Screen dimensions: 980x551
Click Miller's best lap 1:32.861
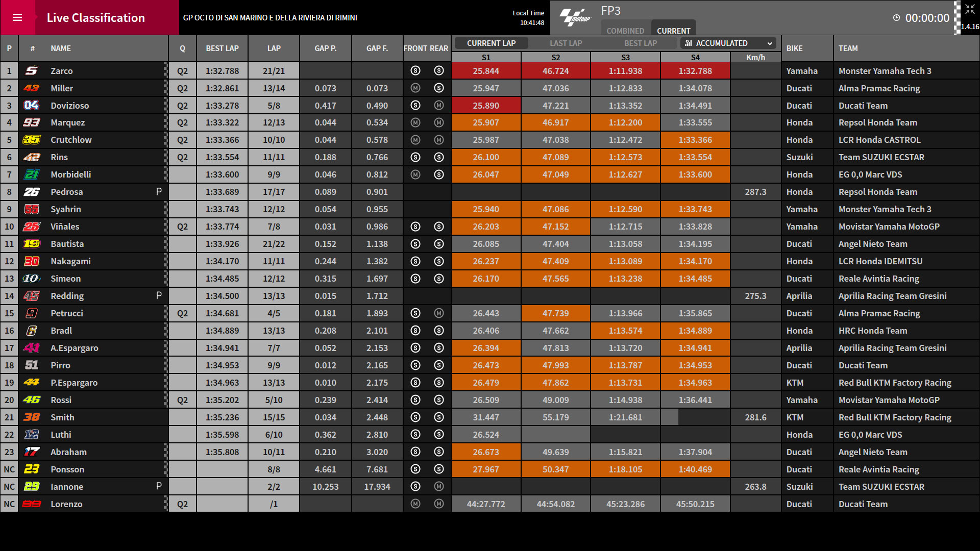(x=223, y=88)
